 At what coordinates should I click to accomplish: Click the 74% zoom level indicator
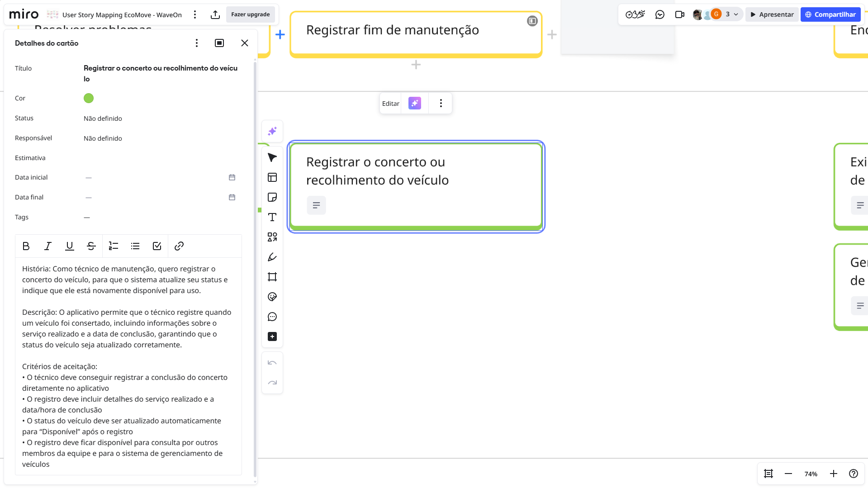[x=811, y=474]
